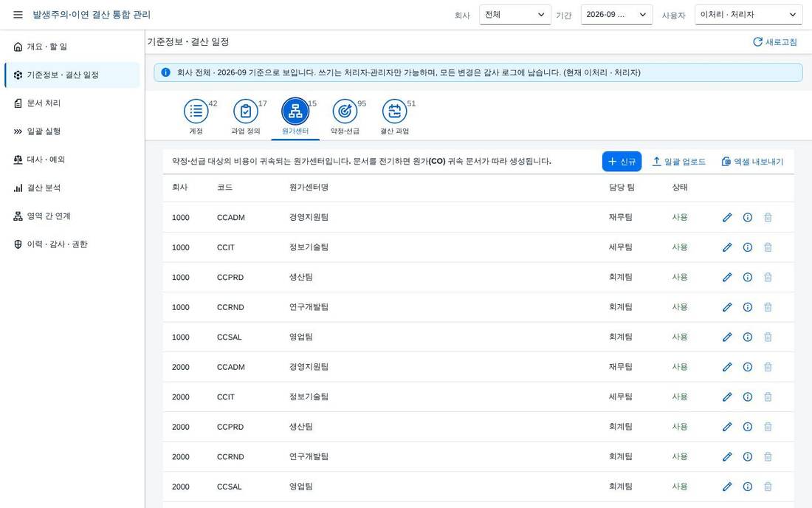Select 기준정보 · 결산 일정 in sidebar

tap(72, 75)
